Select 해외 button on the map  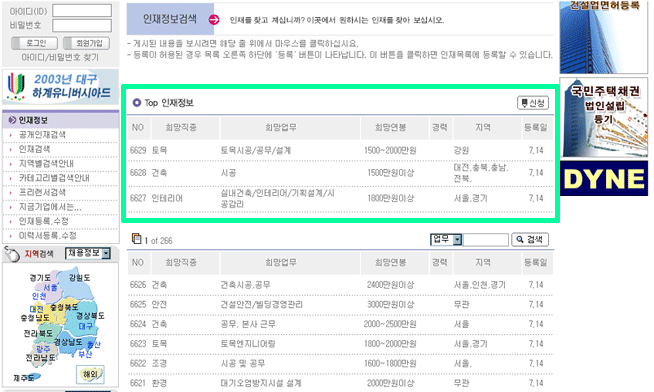pyautogui.click(x=90, y=374)
